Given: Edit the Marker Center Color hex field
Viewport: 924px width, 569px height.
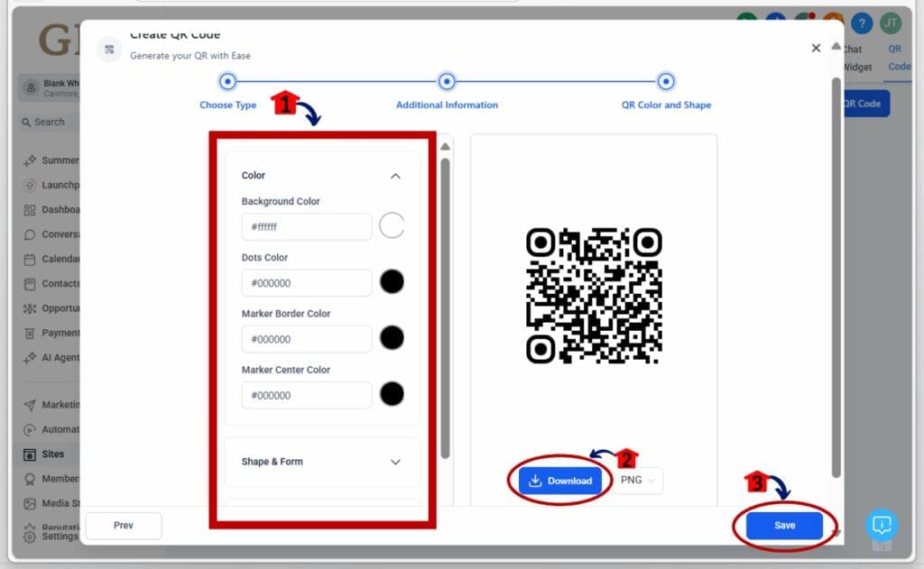Looking at the screenshot, I should click(307, 395).
